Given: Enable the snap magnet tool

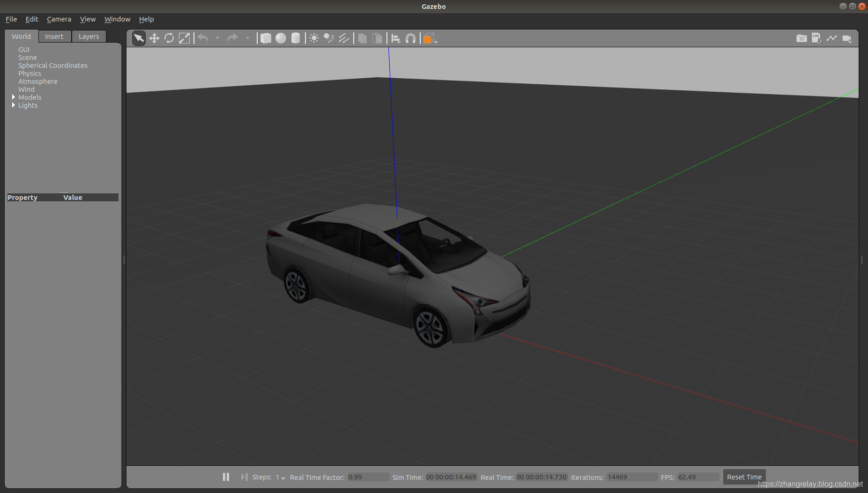Looking at the screenshot, I should coord(410,38).
